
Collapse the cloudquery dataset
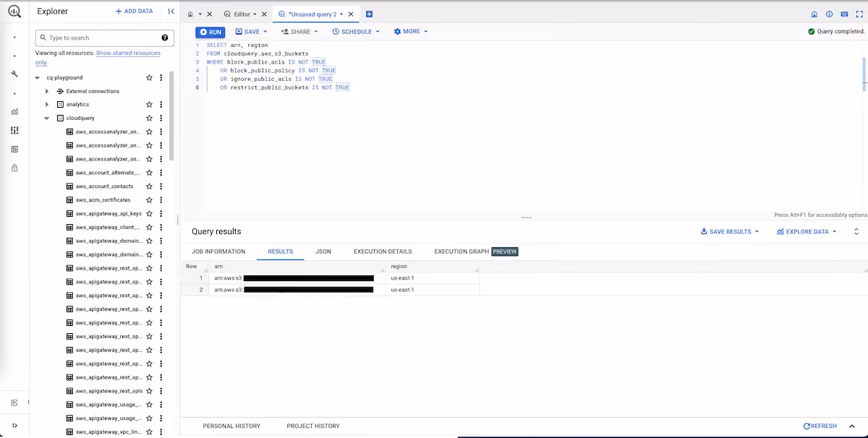coord(47,118)
